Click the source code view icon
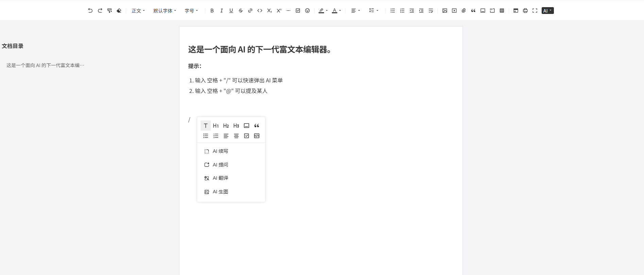The image size is (644, 275). tap(516, 11)
